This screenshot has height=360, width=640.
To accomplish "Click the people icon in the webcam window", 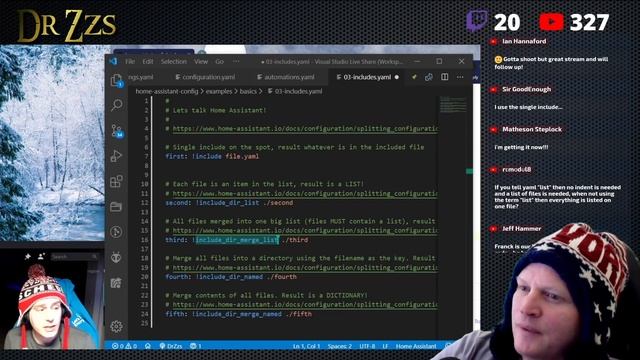I will pyautogui.click(x=41, y=256).
